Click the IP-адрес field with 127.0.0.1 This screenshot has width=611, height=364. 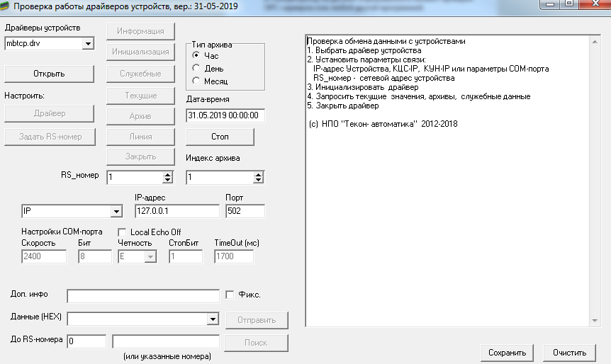click(x=176, y=211)
